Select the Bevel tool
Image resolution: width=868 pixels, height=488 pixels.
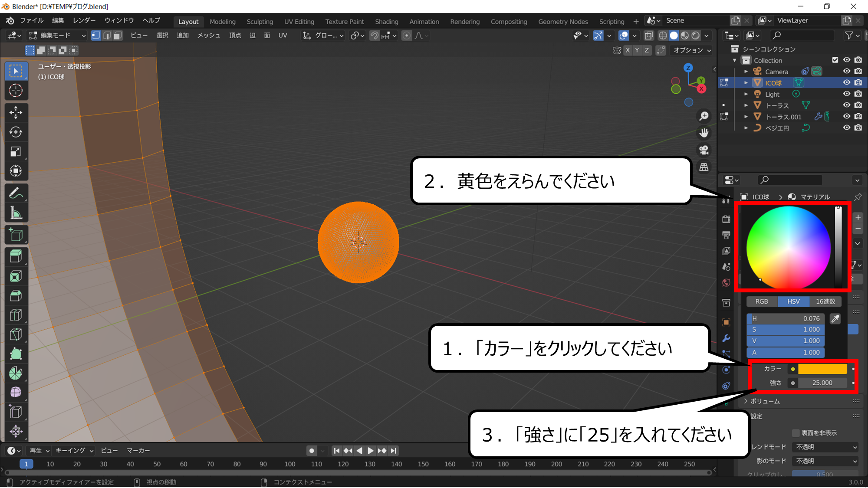pos(16,296)
